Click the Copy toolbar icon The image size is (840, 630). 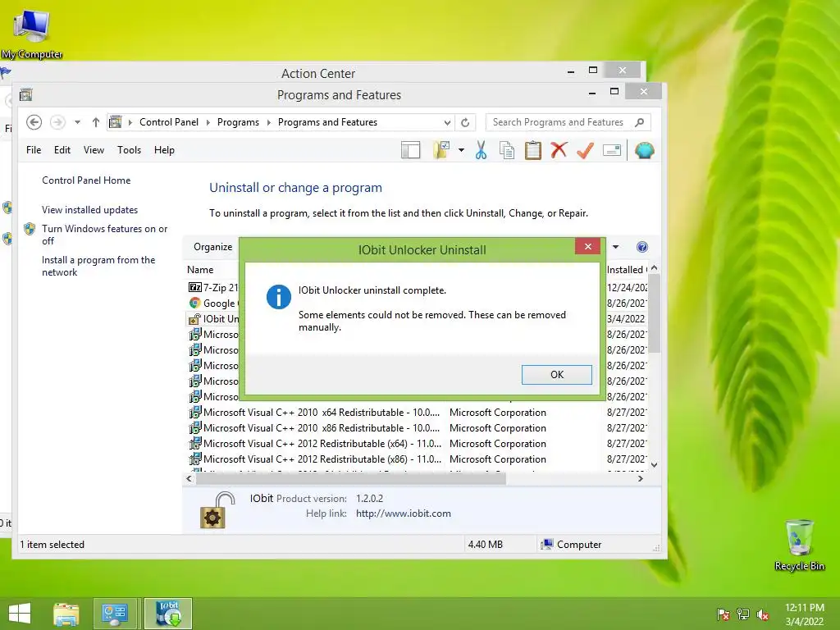507,151
